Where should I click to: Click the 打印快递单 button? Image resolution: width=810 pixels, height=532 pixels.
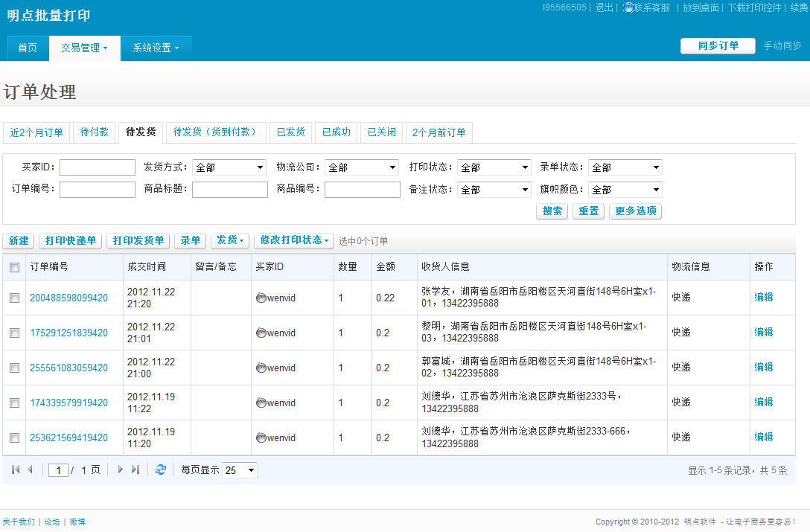(x=70, y=240)
